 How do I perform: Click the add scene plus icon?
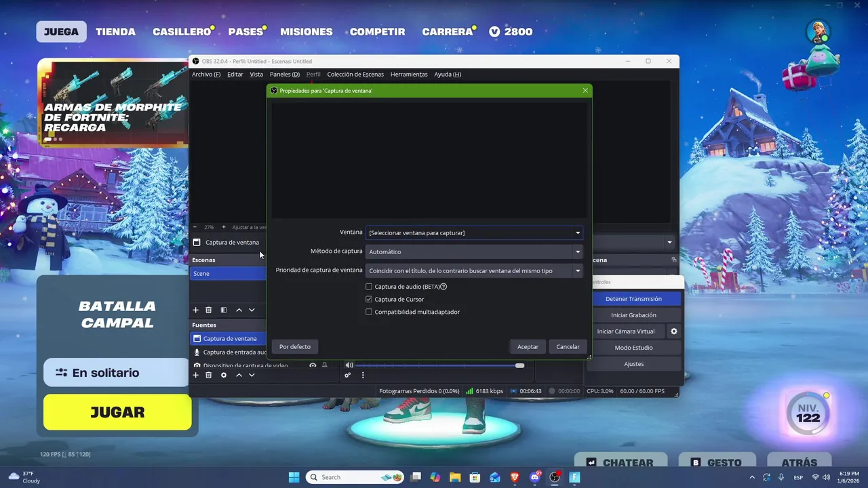tap(196, 310)
